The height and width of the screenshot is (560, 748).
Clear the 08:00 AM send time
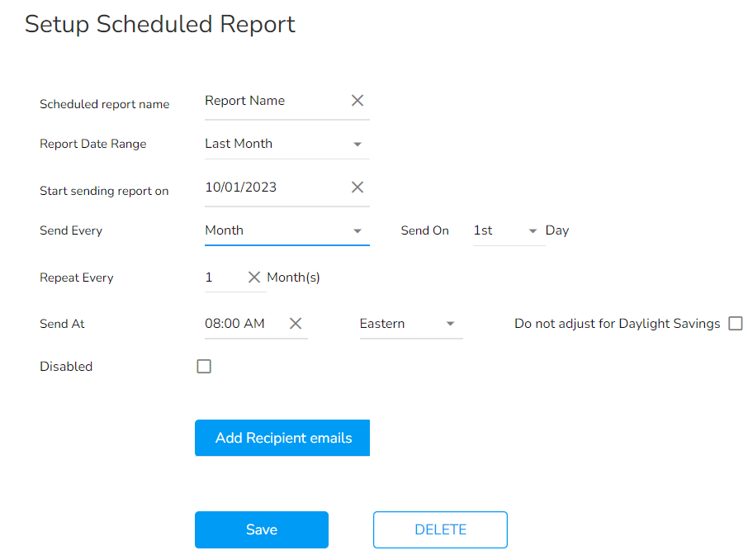click(x=296, y=324)
